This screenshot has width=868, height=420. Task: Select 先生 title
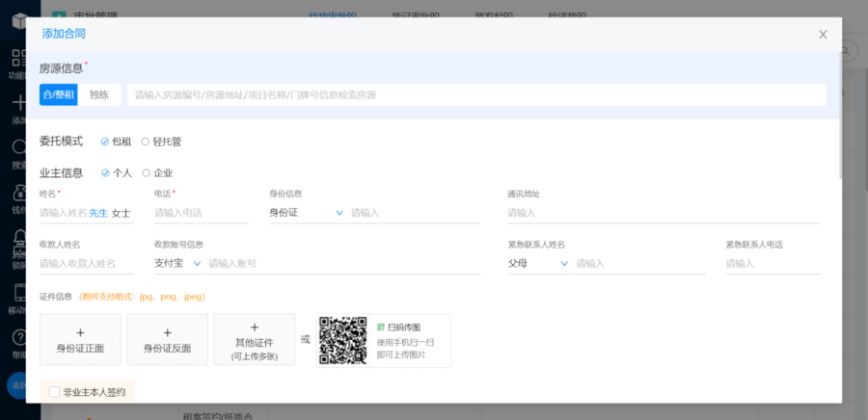coord(98,213)
